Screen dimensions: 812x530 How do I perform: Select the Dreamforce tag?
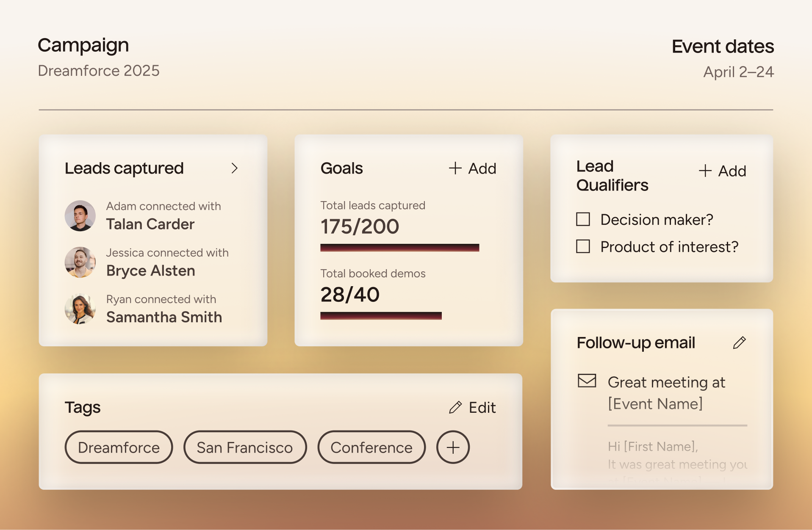pyautogui.click(x=119, y=447)
